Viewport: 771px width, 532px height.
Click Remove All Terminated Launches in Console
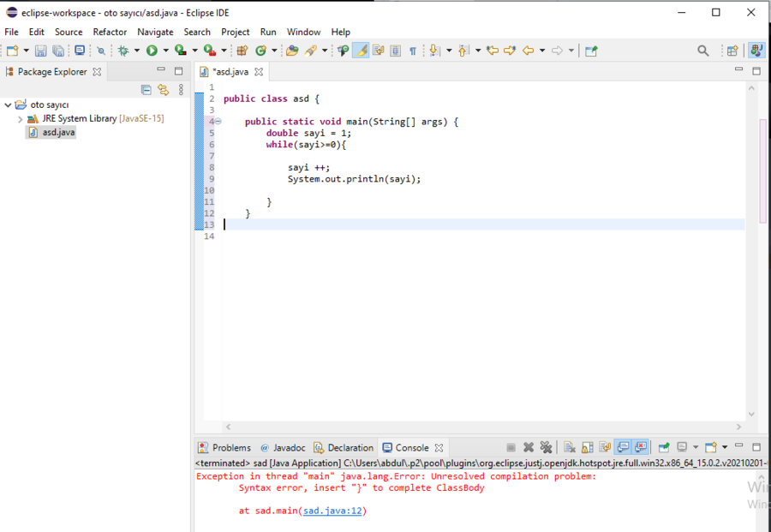pos(546,447)
